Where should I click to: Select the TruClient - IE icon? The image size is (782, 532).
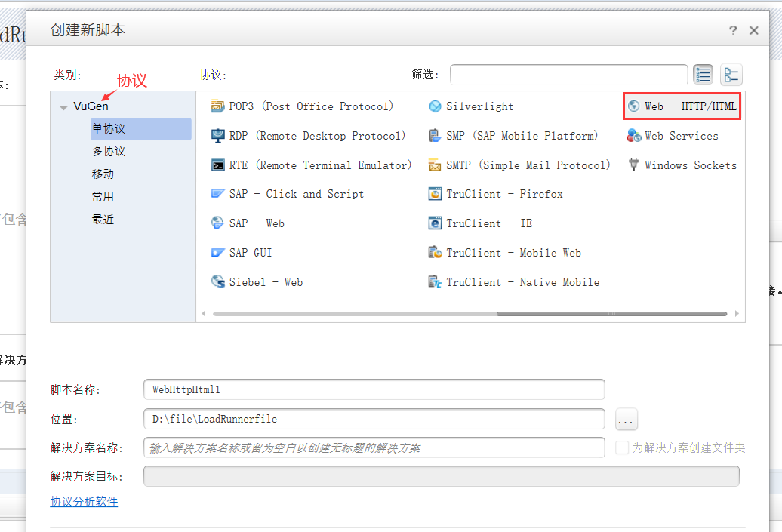[435, 223]
